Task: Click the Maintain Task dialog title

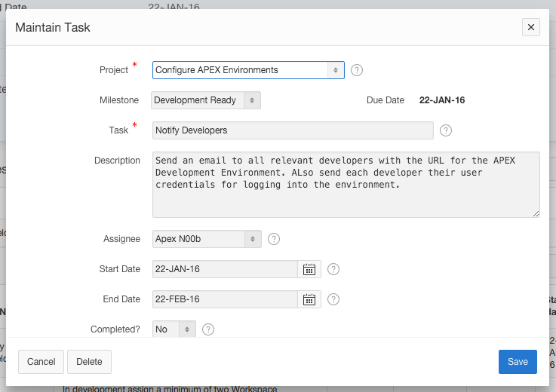Action: coord(53,27)
